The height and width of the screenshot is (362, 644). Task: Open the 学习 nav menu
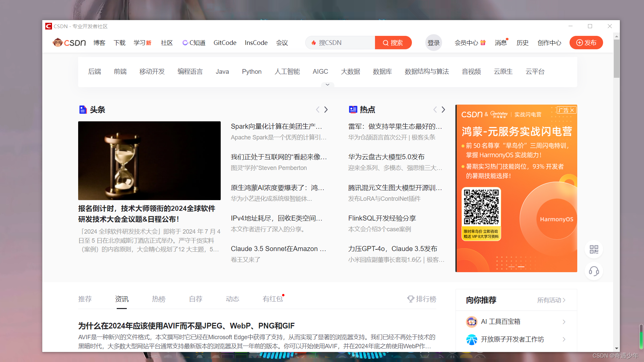(143, 43)
